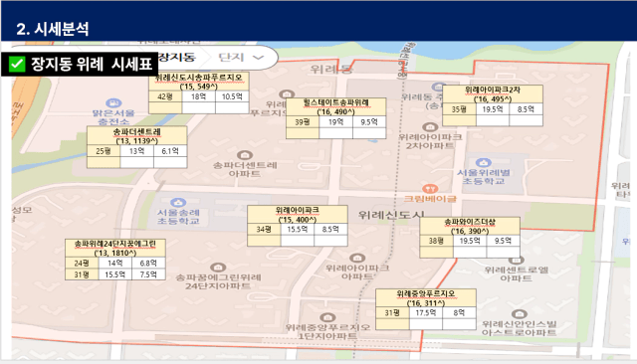Click the 송파와이즈더샵 table header
This screenshot has height=364, width=637.
[470, 227]
